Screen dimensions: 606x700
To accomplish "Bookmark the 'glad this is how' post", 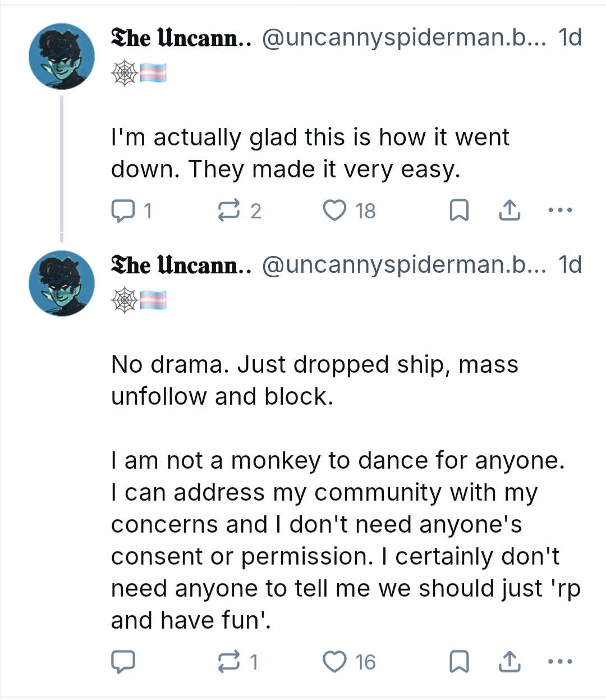I will pyautogui.click(x=459, y=211).
